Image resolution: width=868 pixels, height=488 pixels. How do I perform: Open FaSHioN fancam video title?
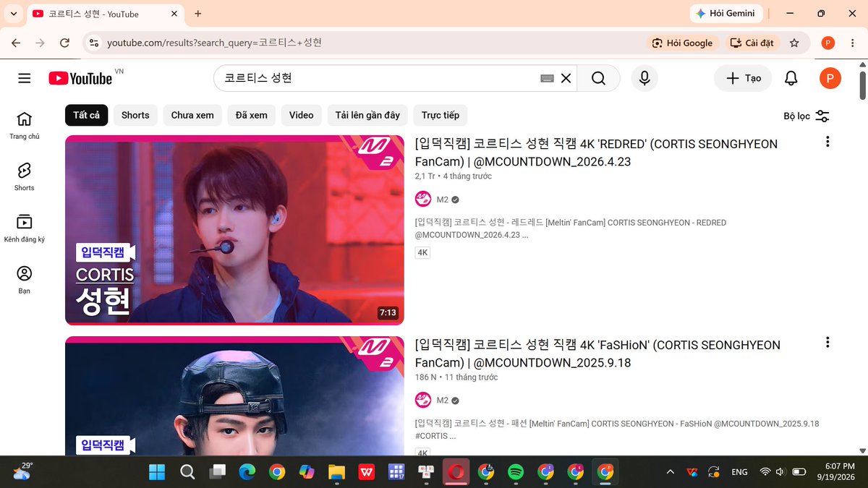click(x=597, y=354)
